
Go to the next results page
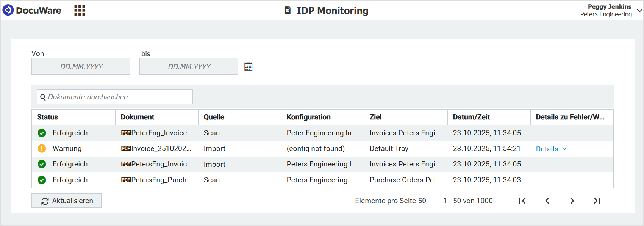[x=572, y=201]
